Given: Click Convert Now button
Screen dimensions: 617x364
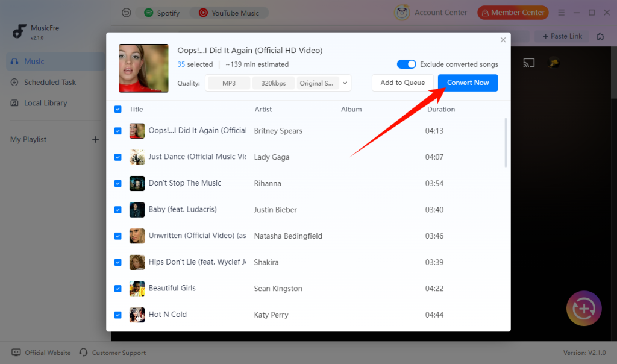Looking at the screenshot, I should [468, 83].
